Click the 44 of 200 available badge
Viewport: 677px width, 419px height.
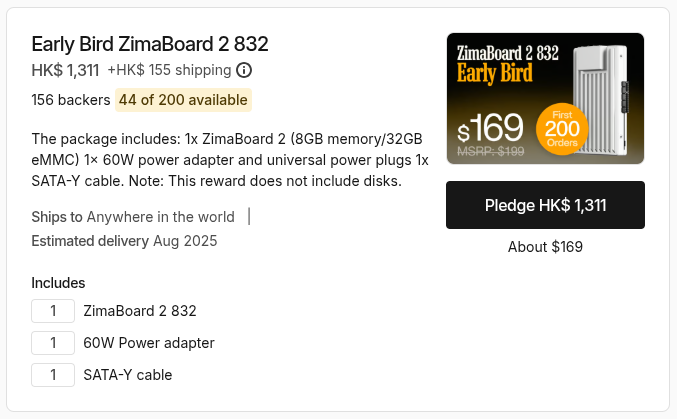coord(183,100)
